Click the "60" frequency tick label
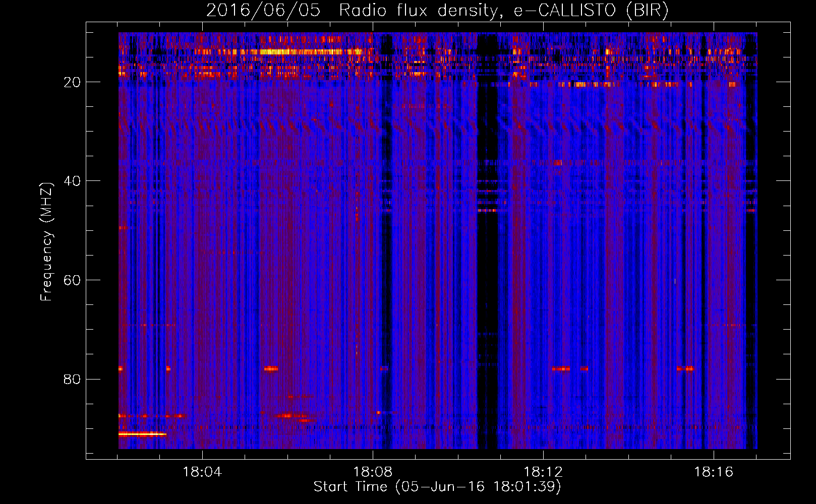Viewport: 816px width, 504px height. tap(73, 280)
